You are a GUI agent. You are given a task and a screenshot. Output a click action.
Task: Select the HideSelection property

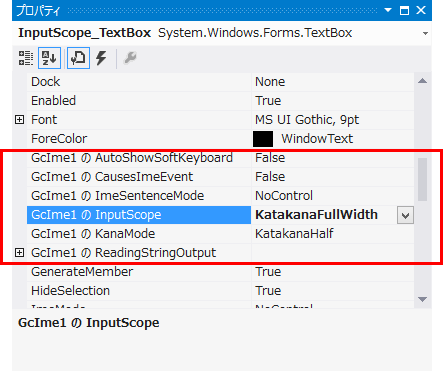(x=70, y=291)
